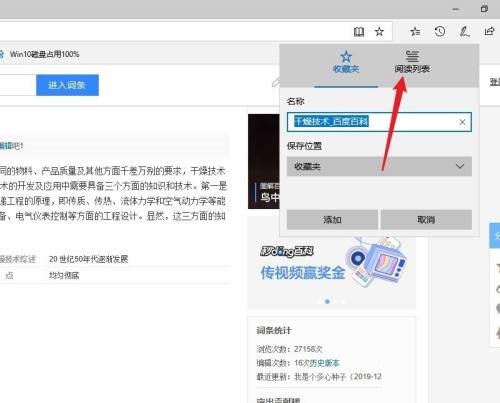Open the 历史版本 link
Viewport: 500px width, 403px height.
click(x=324, y=363)
